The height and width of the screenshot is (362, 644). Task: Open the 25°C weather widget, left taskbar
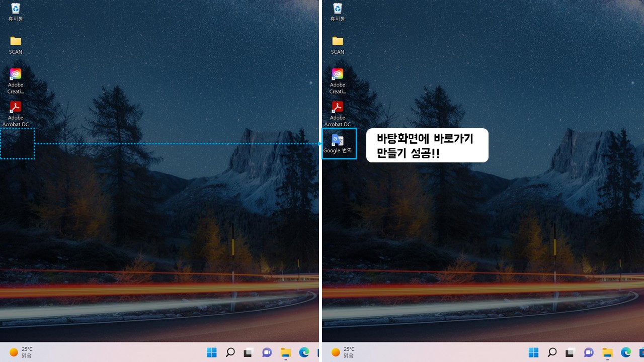tap(21, 352)
